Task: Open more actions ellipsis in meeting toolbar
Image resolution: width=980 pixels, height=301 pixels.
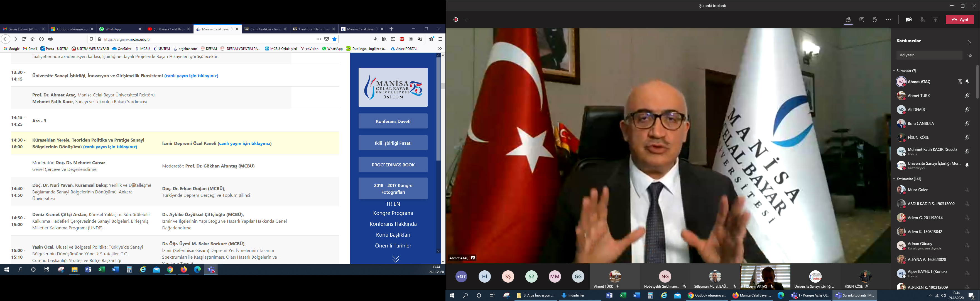Action: pos(888,20)
